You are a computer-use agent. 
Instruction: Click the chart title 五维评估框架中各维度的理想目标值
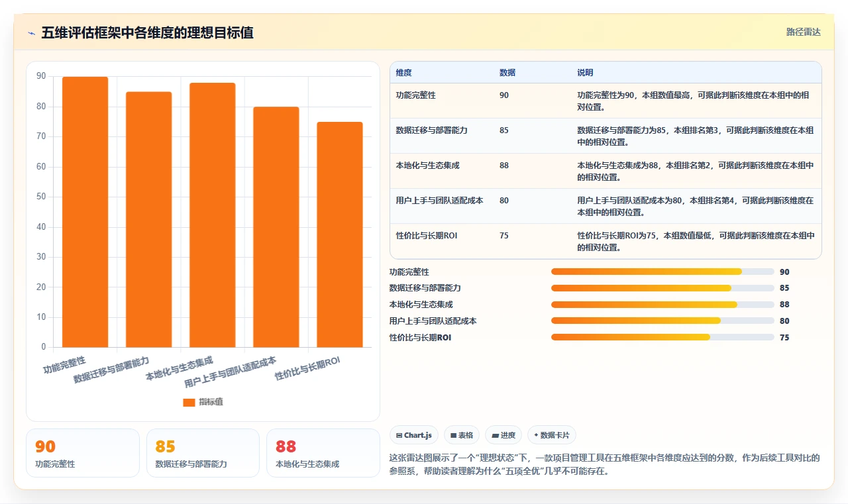coord(147,32)
